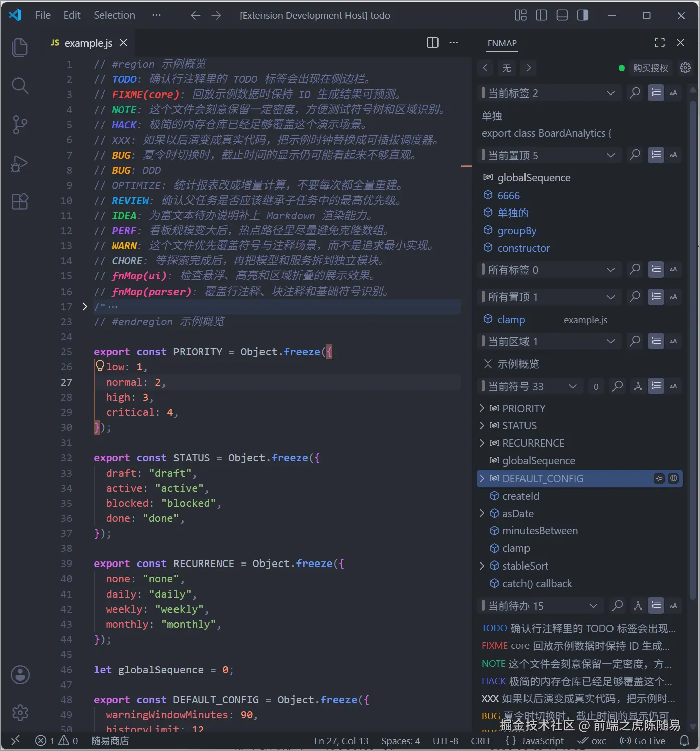Maximize the FNMAP panel with the fullscreen icon
700x751 pixels.
pyautogui.click(x=660, y=43)
